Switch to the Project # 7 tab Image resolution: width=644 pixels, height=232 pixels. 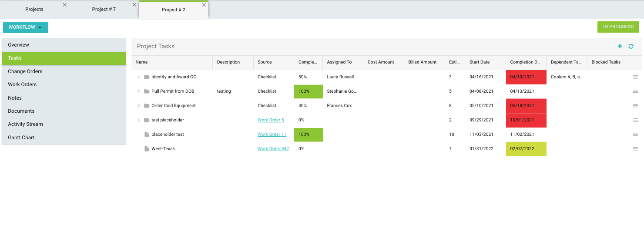coord(104,9)
